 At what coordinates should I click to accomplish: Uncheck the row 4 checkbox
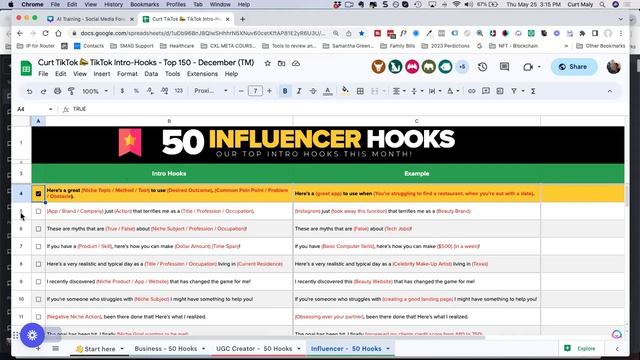pos(38,193)
